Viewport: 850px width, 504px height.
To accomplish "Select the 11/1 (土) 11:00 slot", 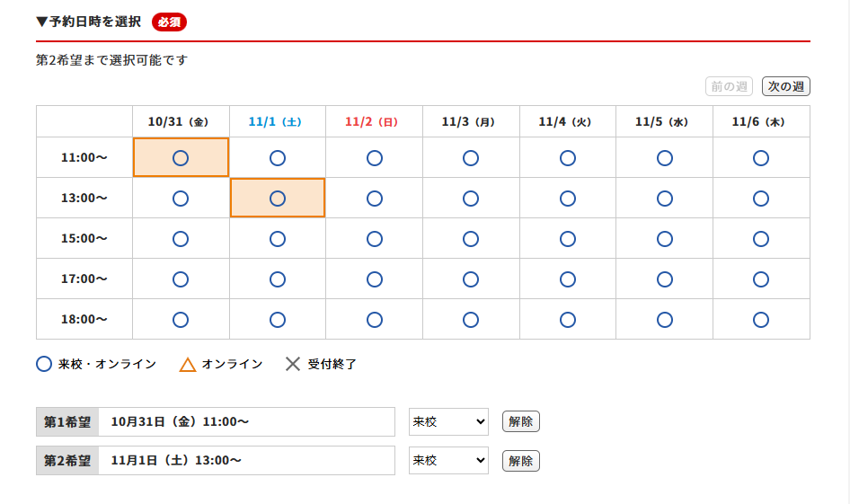I will point(278,158).
